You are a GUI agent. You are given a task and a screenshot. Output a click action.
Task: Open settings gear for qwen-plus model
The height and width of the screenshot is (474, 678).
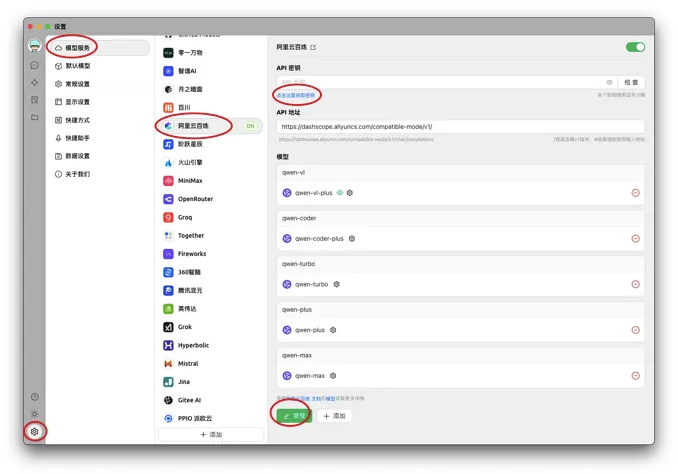(333, 330)
